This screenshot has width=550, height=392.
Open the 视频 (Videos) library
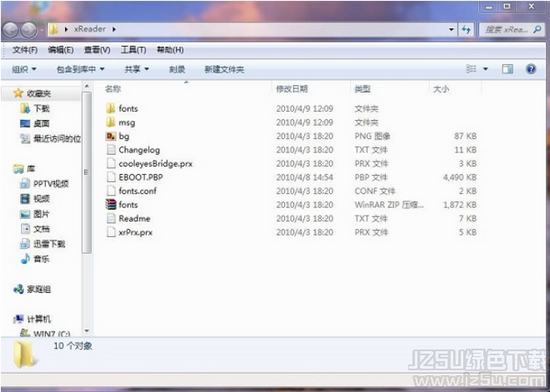click(35, 199)
